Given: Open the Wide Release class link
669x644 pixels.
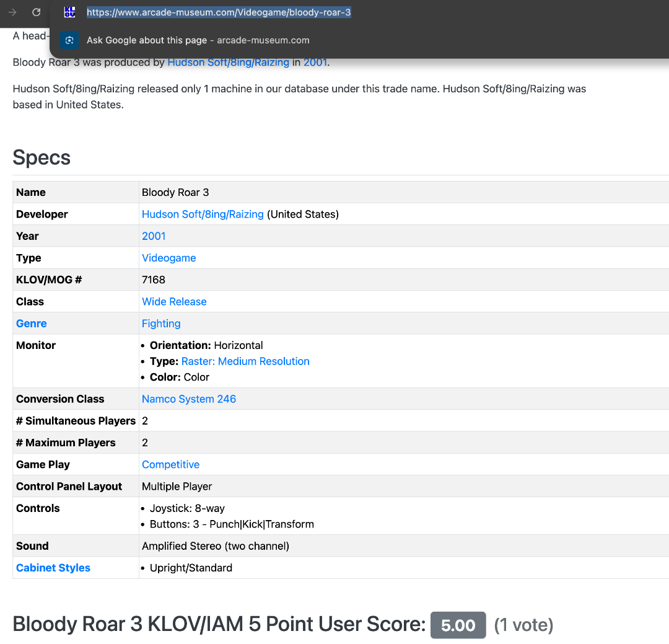Looking at the screenshot, I should tap(174, 301).
